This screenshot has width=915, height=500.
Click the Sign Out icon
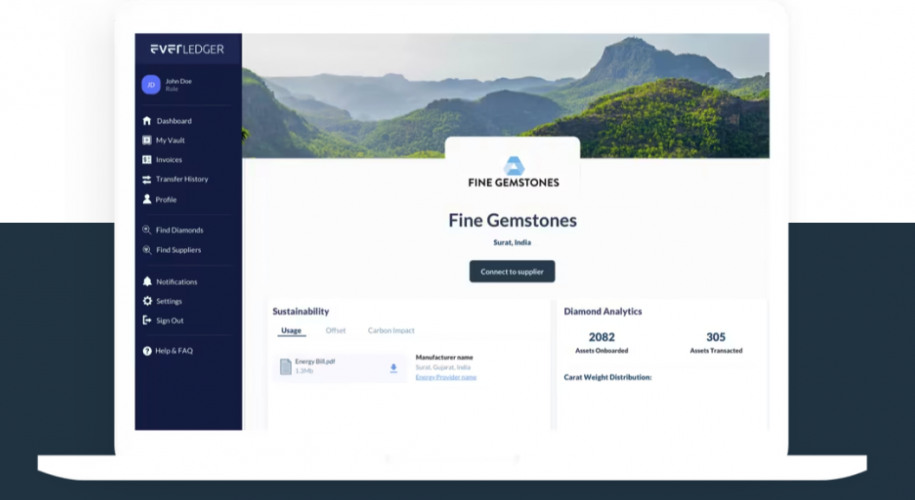click(147, 320)
